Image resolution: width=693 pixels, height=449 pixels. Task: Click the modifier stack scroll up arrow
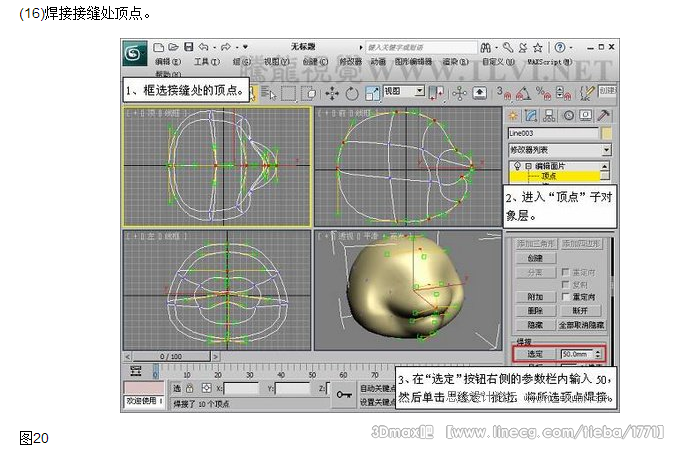tap(605, 166)
